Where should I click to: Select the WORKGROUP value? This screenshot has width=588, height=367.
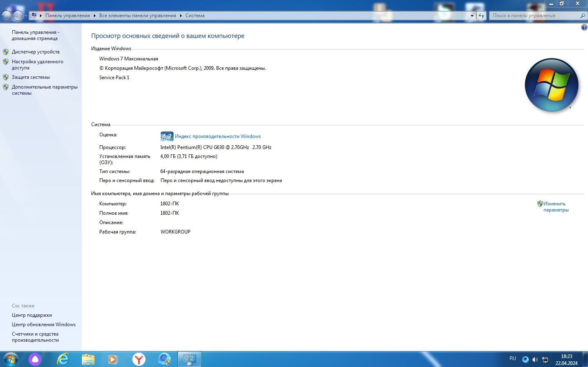point(175,232)
